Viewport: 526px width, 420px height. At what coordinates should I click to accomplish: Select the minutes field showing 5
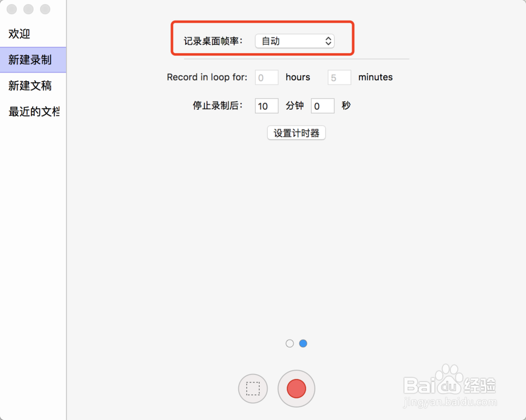[x=339, y=77]
